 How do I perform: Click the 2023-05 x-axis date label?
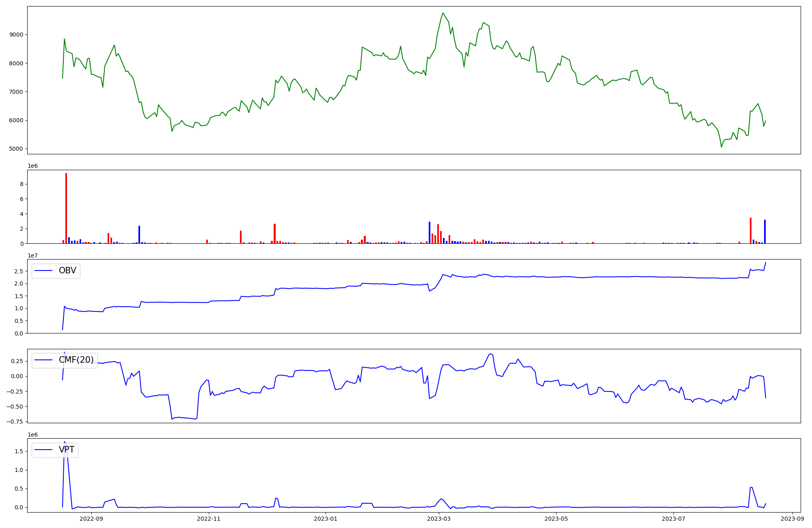tap(556, 519)
